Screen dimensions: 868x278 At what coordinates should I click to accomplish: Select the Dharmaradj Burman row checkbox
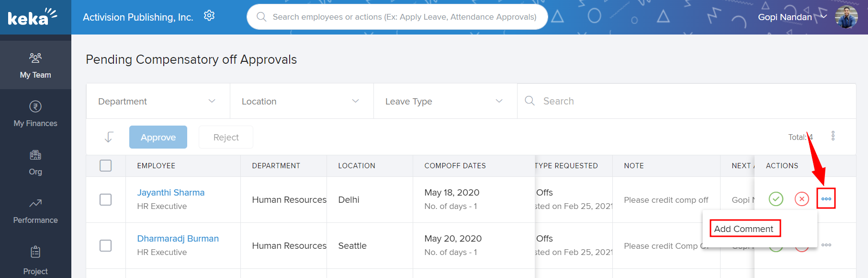pyautogui.click(x=106, y=246)
